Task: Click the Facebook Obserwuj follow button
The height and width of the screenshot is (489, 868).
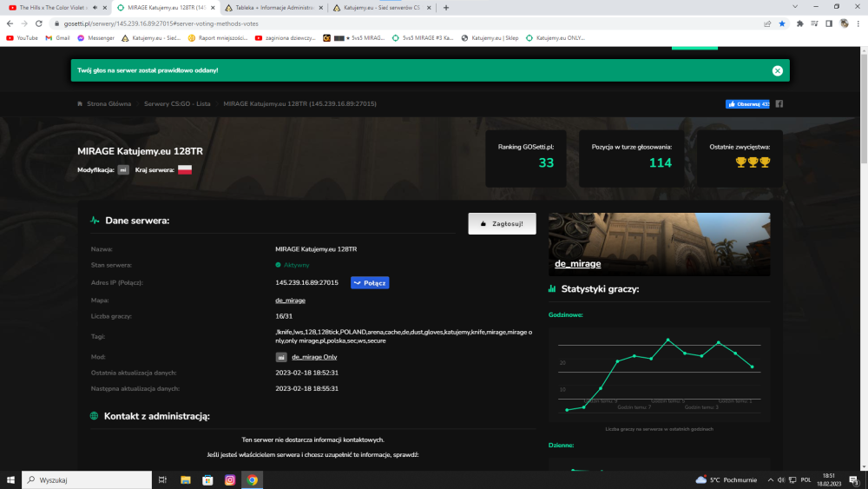Action: 747,104
